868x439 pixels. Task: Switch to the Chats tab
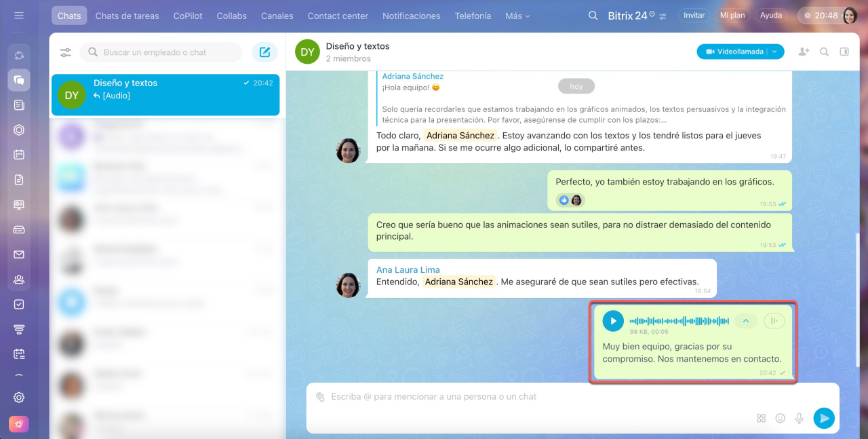click(69, 16)
